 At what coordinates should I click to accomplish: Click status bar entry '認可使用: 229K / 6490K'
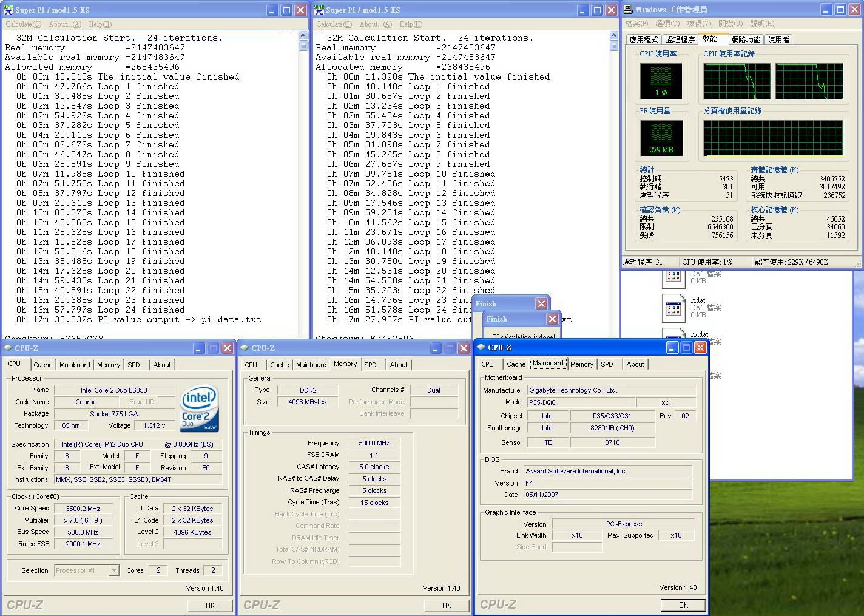[791, 262]
